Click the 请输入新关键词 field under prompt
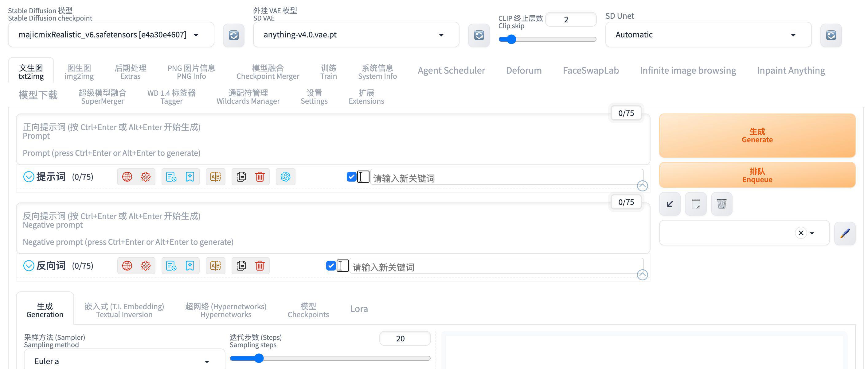 tap(506, 177)
